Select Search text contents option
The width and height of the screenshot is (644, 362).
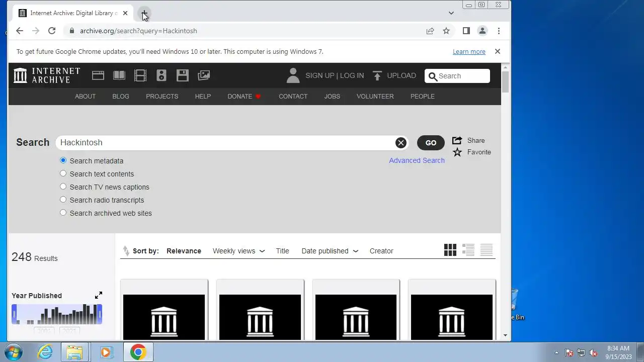(63, 173)
